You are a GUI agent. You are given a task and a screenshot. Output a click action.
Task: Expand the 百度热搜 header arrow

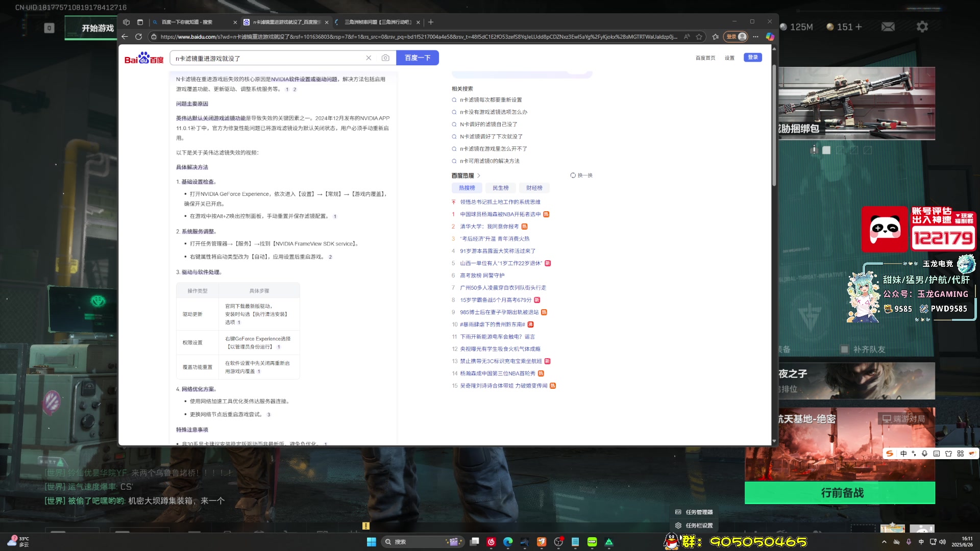pos(479,176)
